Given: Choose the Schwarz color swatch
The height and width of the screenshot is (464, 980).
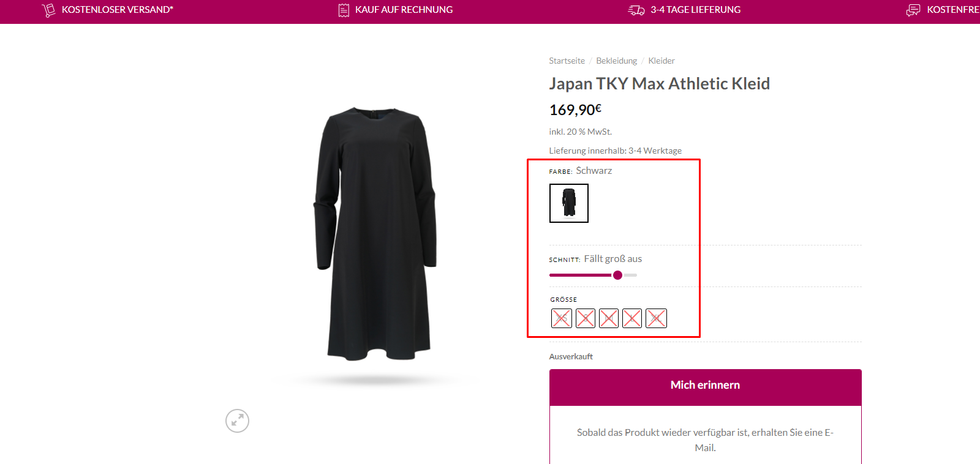Looking at the screenshot, I should (569, 203).
